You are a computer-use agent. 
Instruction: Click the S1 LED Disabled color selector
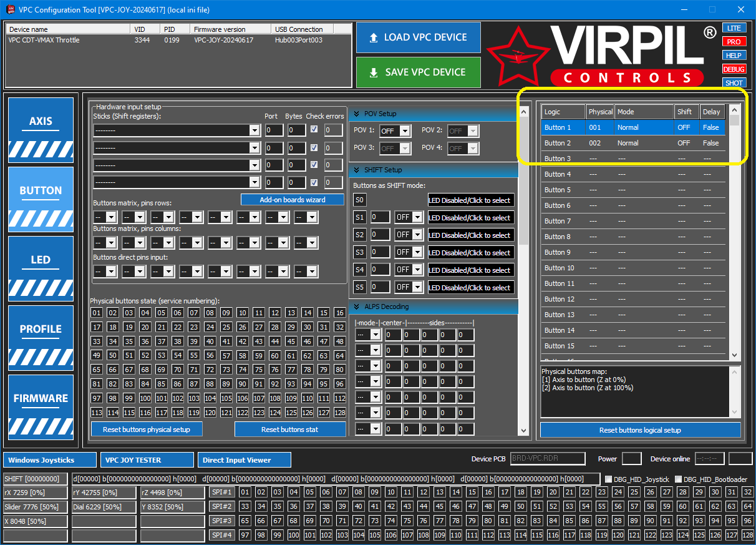tap(471, 218)
